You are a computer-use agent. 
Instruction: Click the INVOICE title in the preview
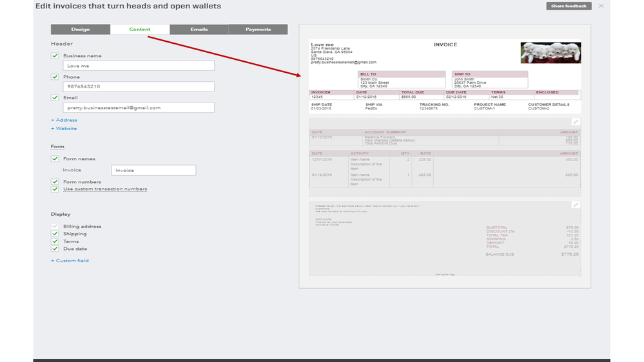(445, 44)
